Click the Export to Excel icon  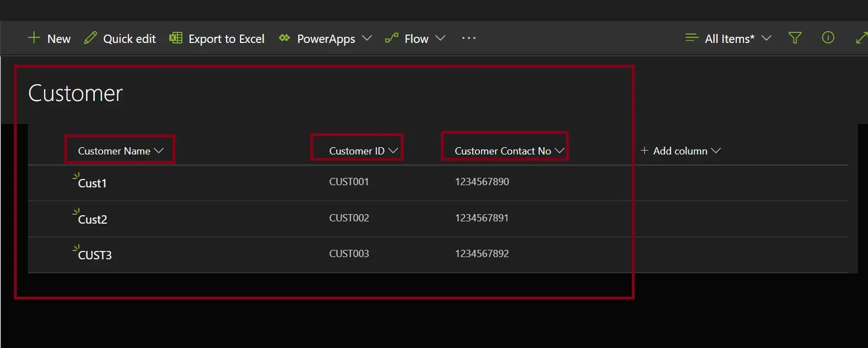tap(175, 38)
